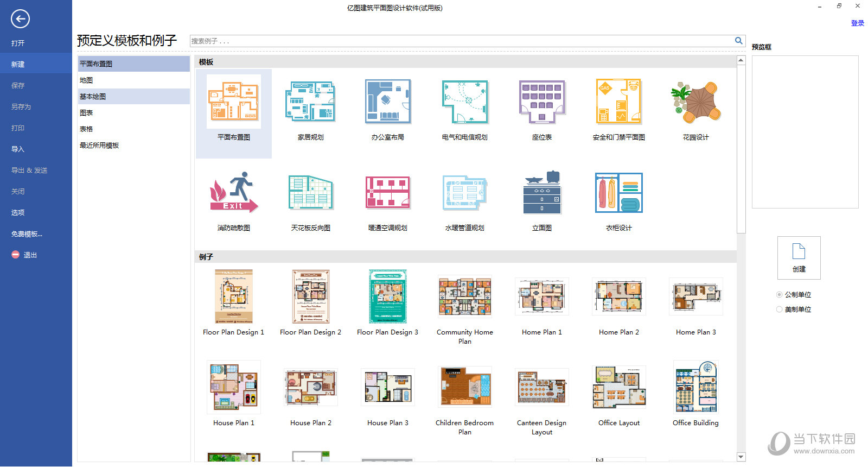868x467 pixels.
Task: Select the 家居规划 template icon
Action: pos(310,102)
